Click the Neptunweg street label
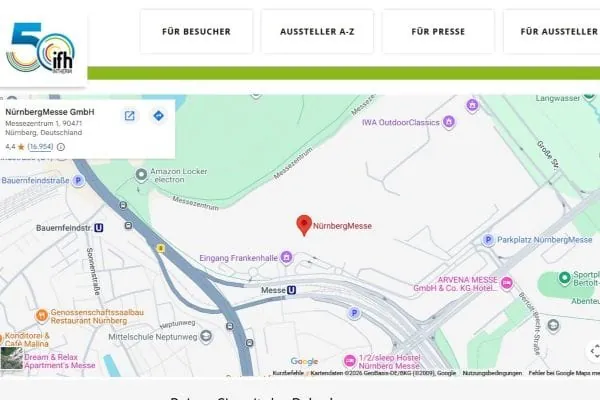 click(178, 324)
